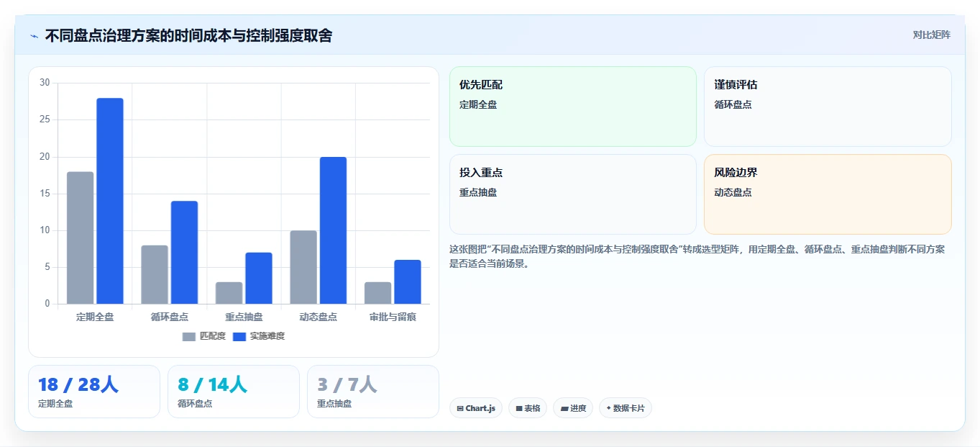The height and width of the screenshot is (447, 980).
Task: Click the description paragraph below the matrix
Action: (697, 256)
